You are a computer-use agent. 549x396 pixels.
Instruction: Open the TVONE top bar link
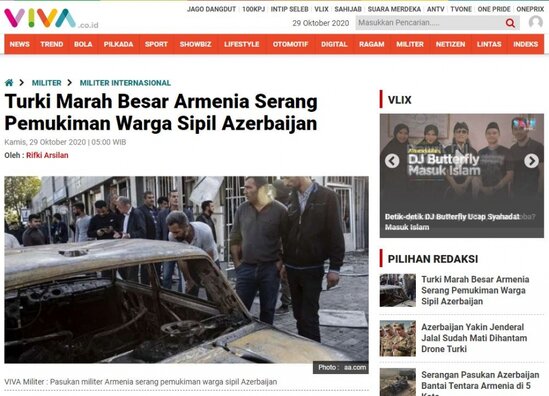tap(461, 9)
